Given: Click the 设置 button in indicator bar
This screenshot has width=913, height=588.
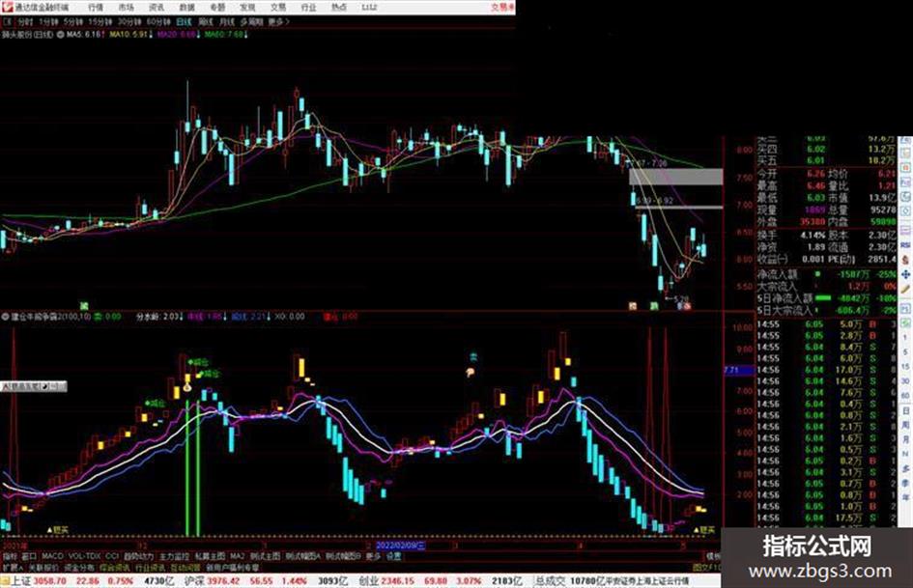Looking at the screenshot, I should pyautogui.click(x=394, y=556).
